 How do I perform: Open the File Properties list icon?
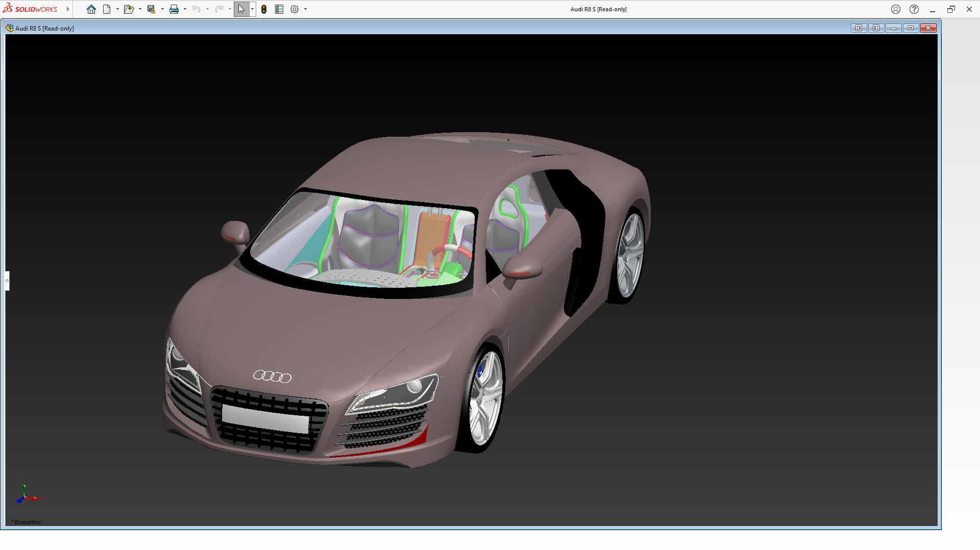point(279,9)
